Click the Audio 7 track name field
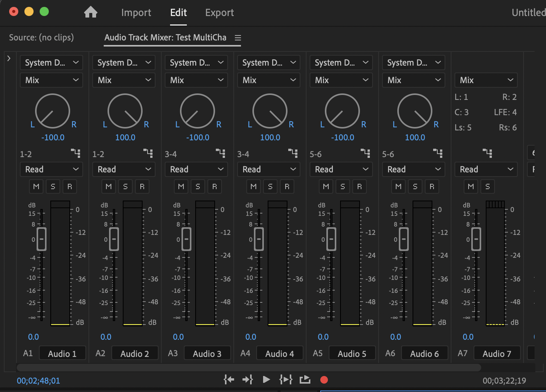Screen dimensions: 546x392 (497, 353)
